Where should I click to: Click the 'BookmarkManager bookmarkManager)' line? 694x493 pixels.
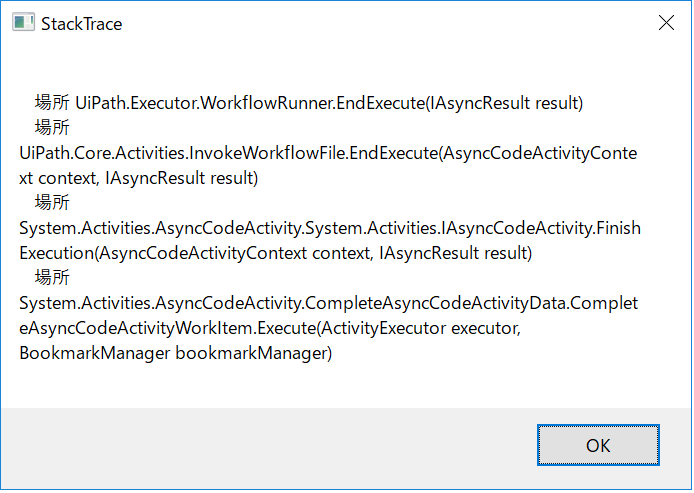click(176, 353)
